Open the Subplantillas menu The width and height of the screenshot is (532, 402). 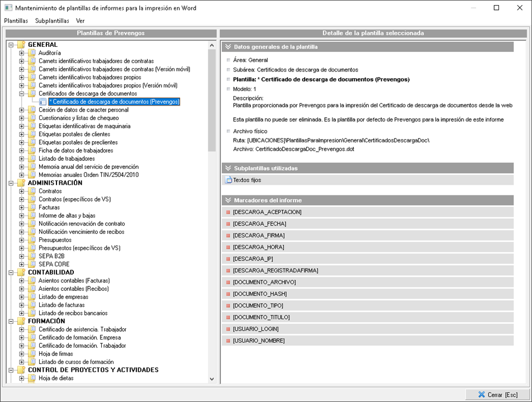click(52, 21)
